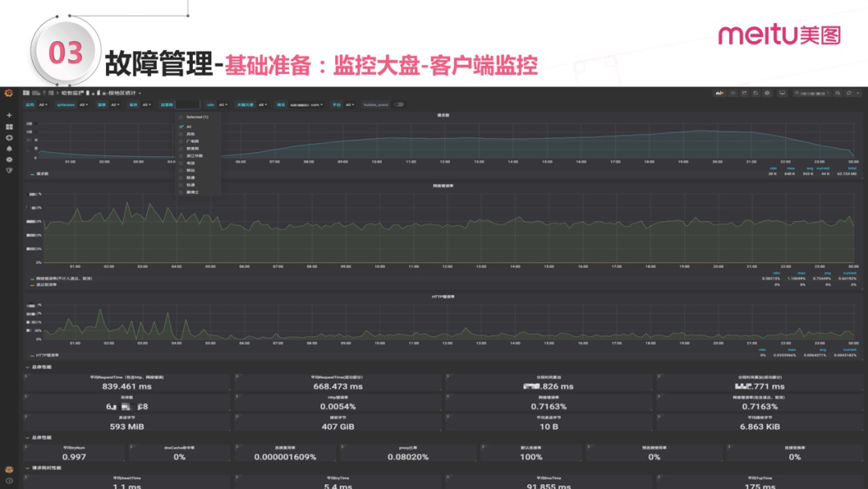
Task: Sort legend by total column
Action: [852, 168]
